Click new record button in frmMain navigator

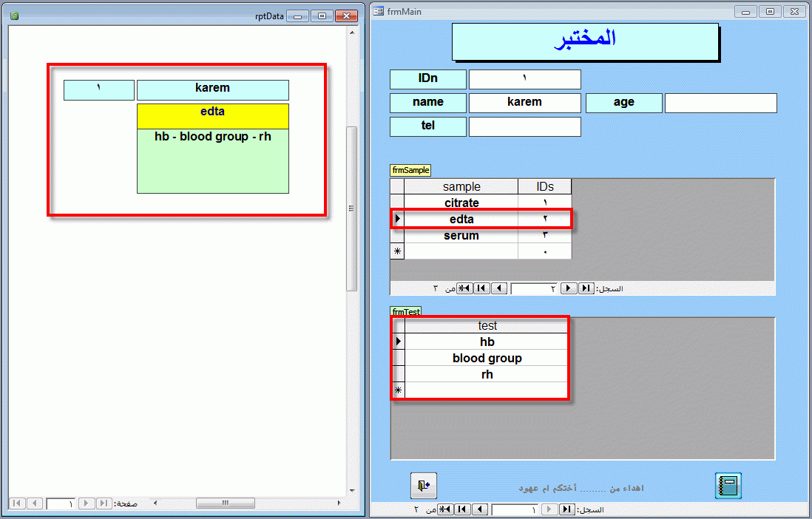click(445, 509)
